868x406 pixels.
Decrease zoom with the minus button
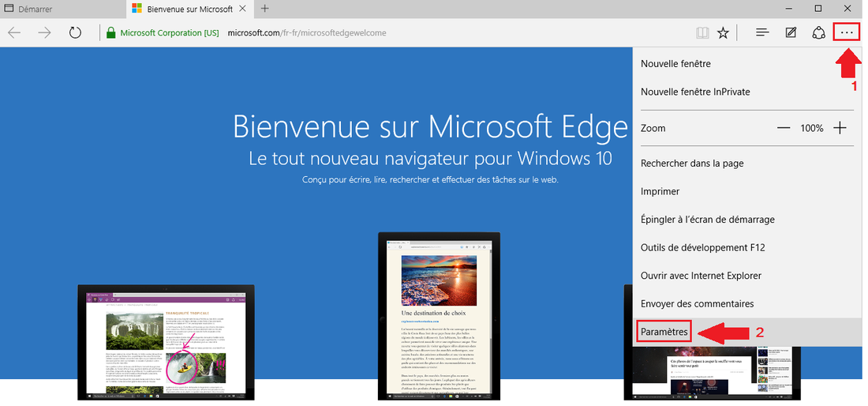pos(784,128)
